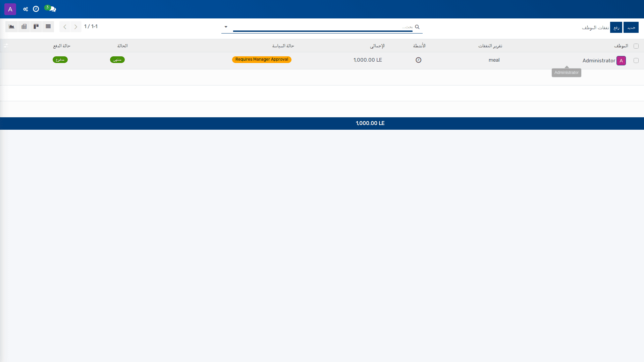Click the Administrator employee name cell
This screenshot has height=362, width=644.
(599, 61)
